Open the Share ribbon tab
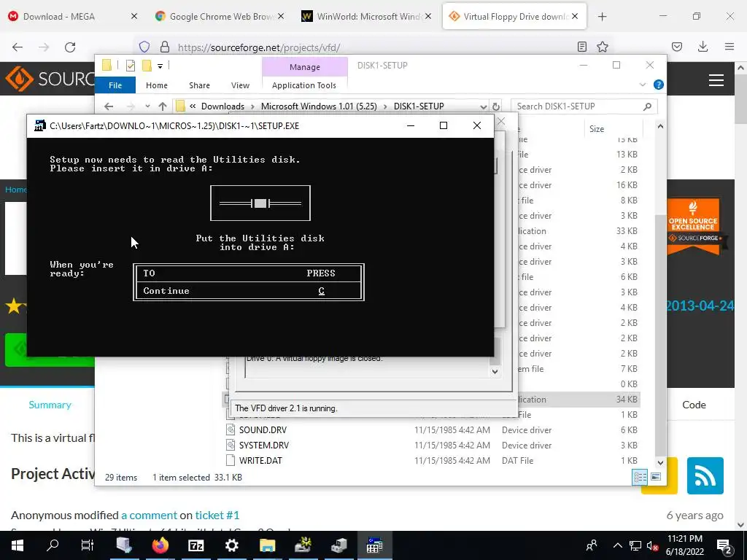747x560 pixels. (x=199, y=85)
